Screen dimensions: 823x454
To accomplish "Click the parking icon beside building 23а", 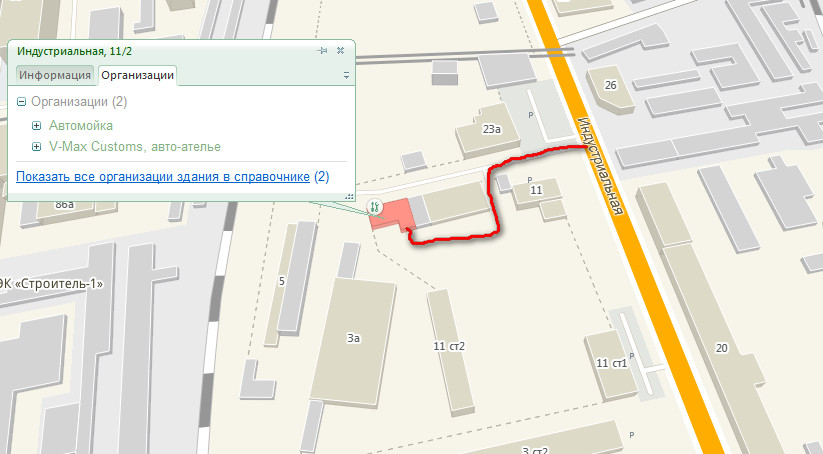I will 531,115.
